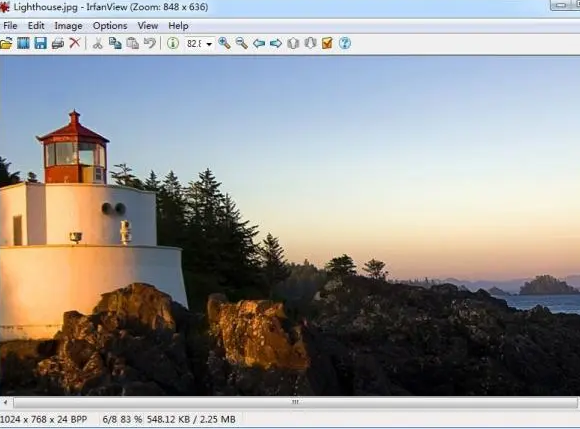Click the horizontal scrollbar thumb
This screenshot has height=429, width=580.
[x=295, y=402]
